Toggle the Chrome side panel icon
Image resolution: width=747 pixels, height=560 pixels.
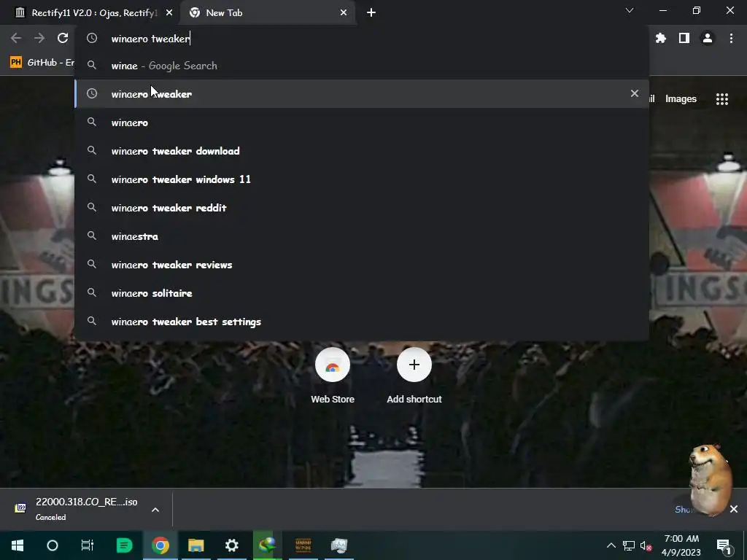click(684, 38)
